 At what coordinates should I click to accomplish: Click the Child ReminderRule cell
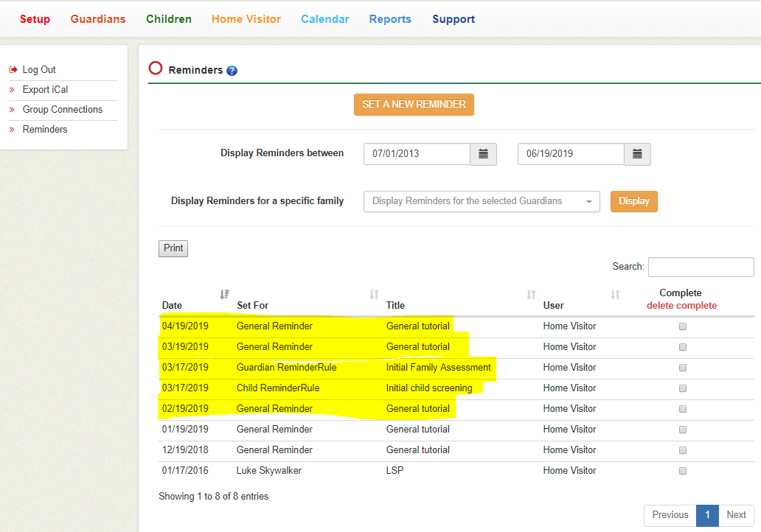point(278,388)
